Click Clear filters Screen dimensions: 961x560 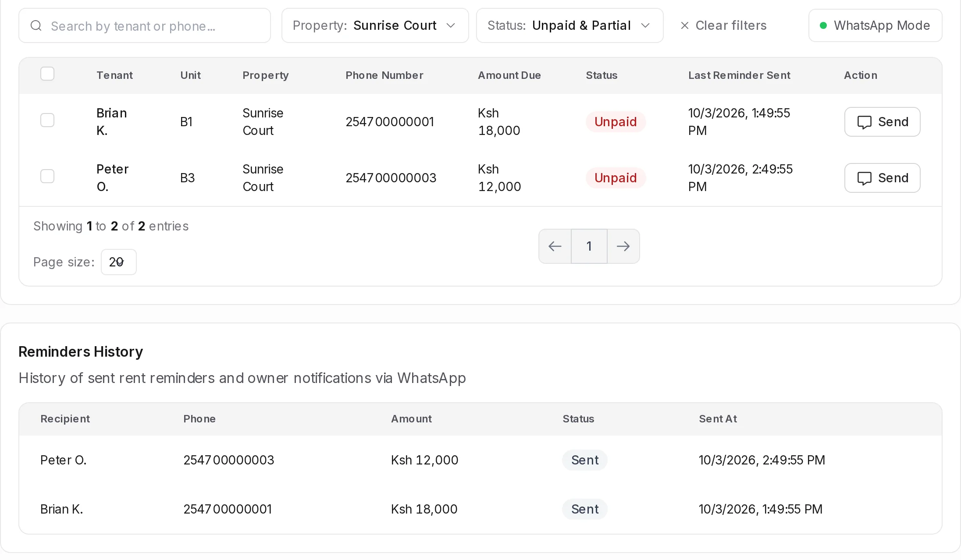tap(723, 25)
